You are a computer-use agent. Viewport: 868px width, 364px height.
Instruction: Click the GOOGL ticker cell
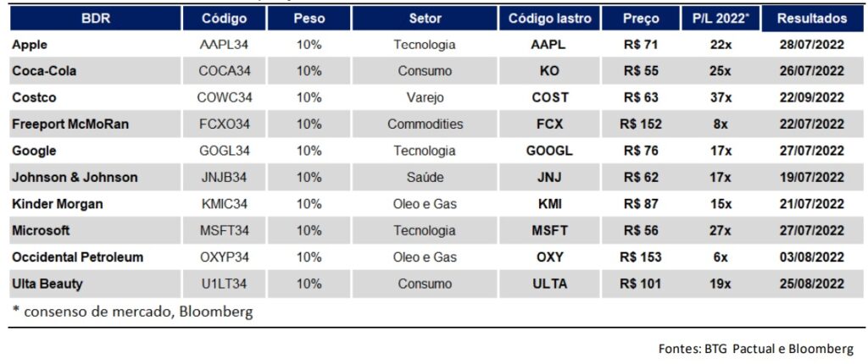[x=549, y=151]
